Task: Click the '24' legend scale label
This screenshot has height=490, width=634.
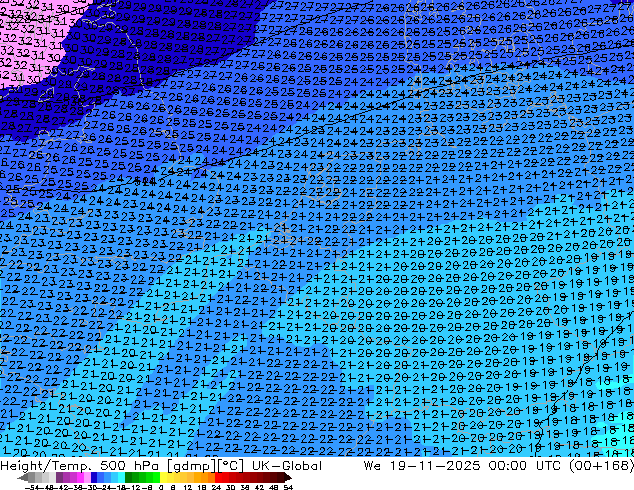Action: tap(216, 488)
